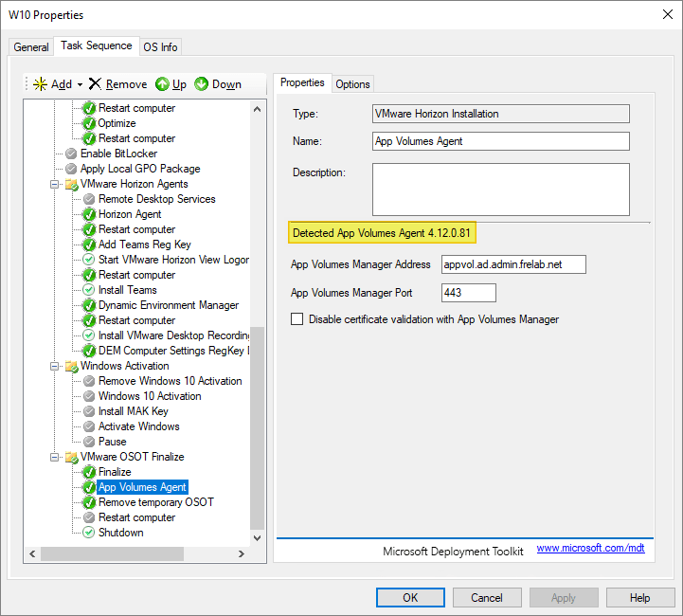Click the green Down arrow icon
The width and height of the screenshot is (683, 616).
click(202, 84)
